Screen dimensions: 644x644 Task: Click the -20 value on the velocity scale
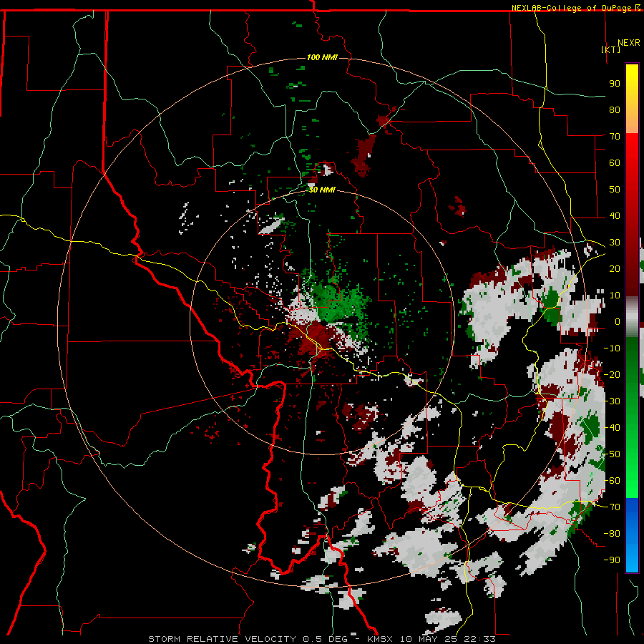point(612,374)
